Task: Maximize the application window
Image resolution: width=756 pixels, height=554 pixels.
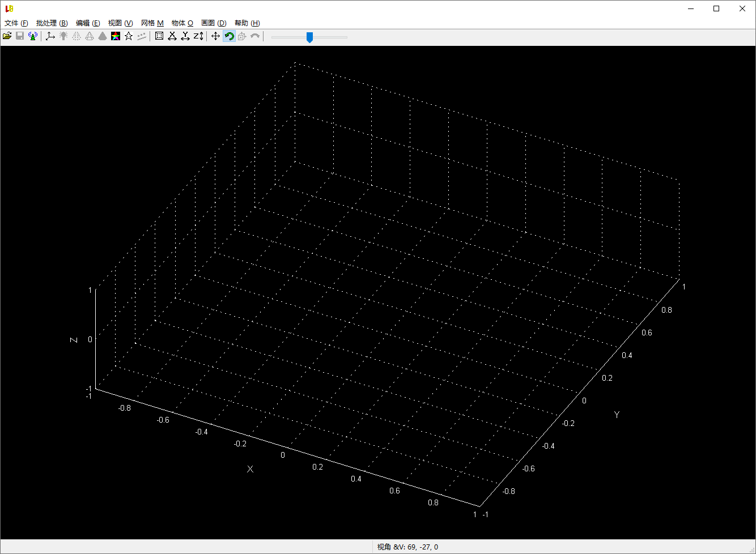Action: (716, 8)
